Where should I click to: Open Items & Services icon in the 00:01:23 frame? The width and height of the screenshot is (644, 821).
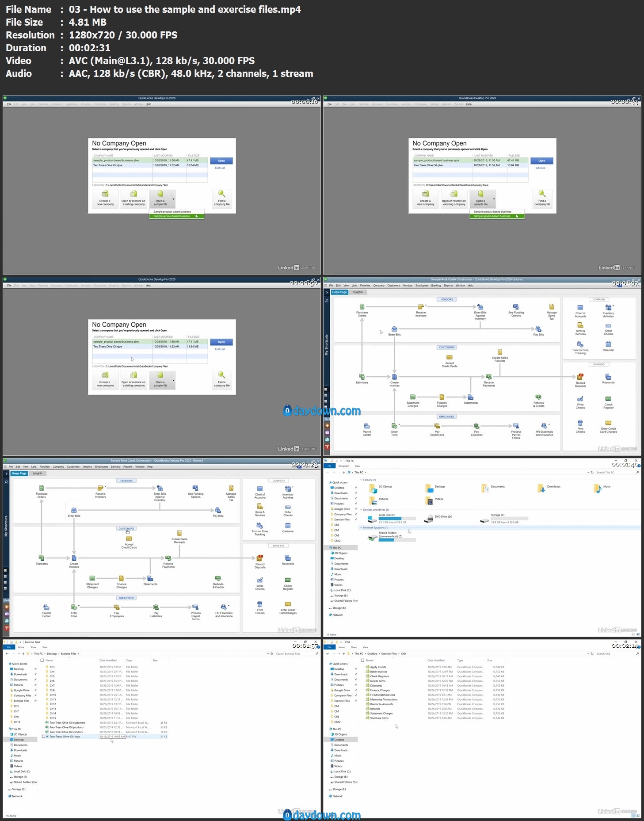[x=260, y=507]
